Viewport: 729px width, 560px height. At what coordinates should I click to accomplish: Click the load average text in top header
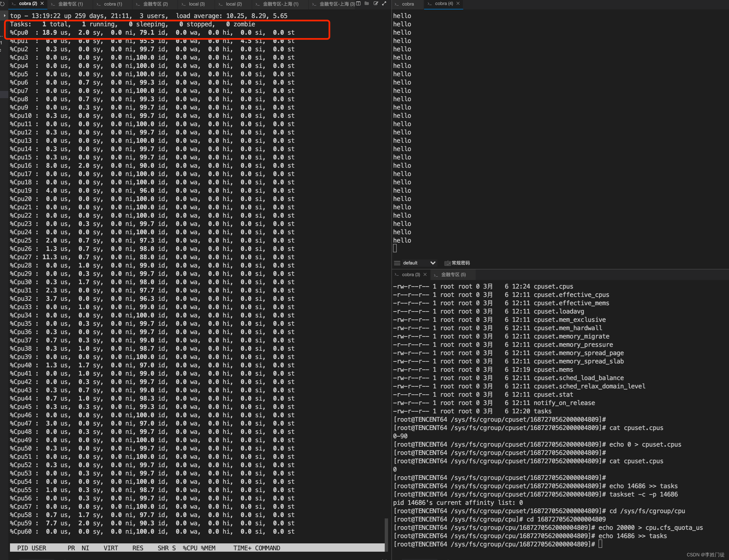click(232, 16)
